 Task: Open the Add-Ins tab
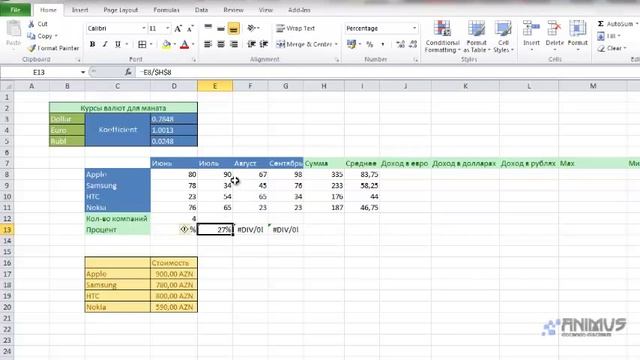click(x=299, y=10)
